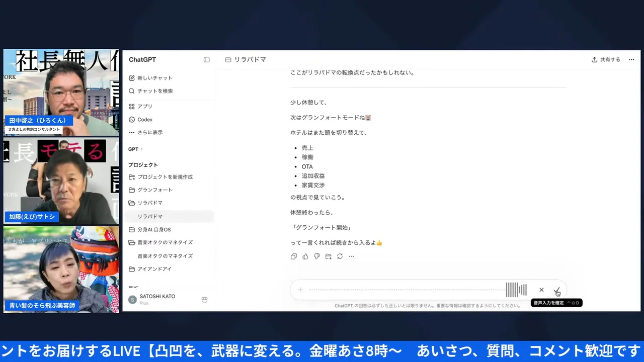Click the line 次はグランフォートモードね

[x=331, y=118]
